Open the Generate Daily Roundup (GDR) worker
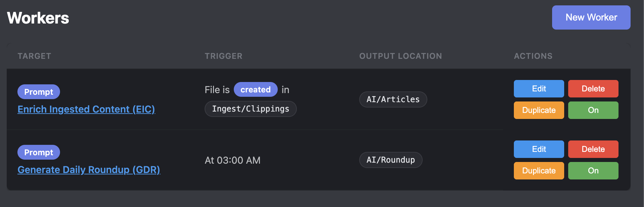This screenshot has height=207, width=644. 89,170
